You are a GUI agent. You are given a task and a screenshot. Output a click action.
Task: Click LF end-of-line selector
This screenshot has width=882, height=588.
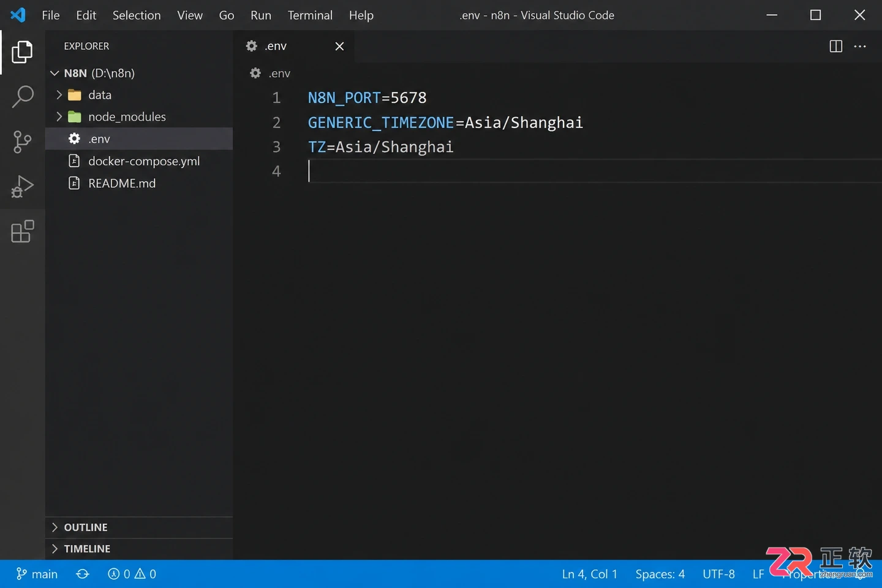click(758, 574)
